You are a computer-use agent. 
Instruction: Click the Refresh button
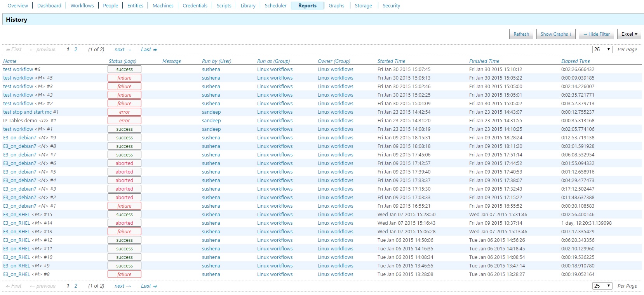pyautogui.click(x=521, y=34)
